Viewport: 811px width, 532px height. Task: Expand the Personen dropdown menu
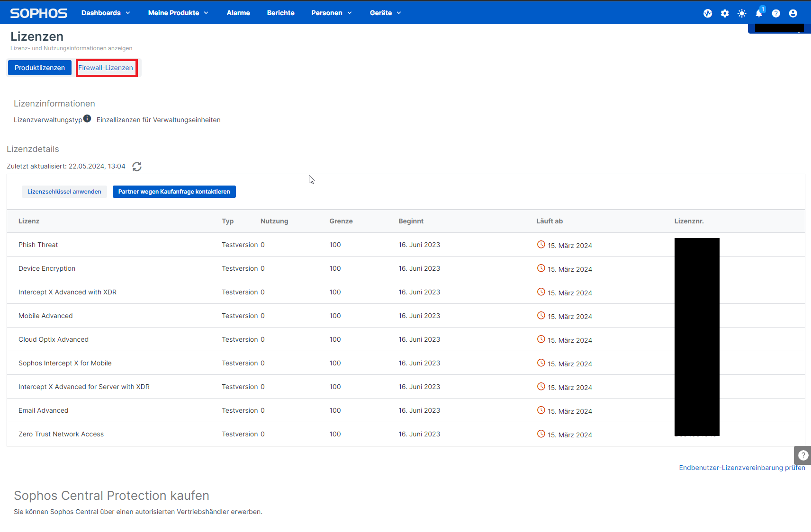pos(332,13)
